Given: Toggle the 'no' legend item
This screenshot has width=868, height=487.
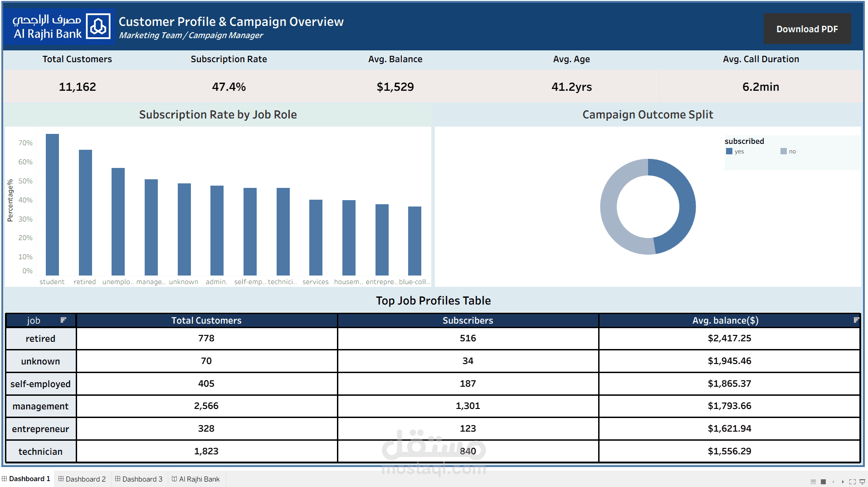Looking at the screenshot, I should (x=788, y=151).
